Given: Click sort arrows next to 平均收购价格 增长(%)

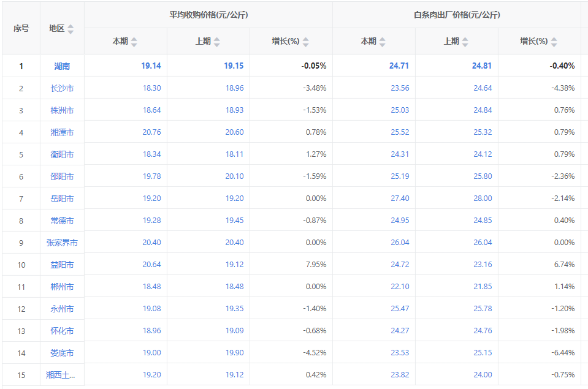Looking at the screenshot, I should tap(306, 42).
